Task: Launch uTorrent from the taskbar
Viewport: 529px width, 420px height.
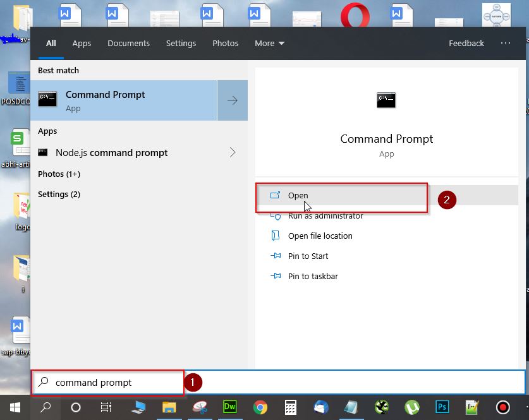Action: pos(411,407)
